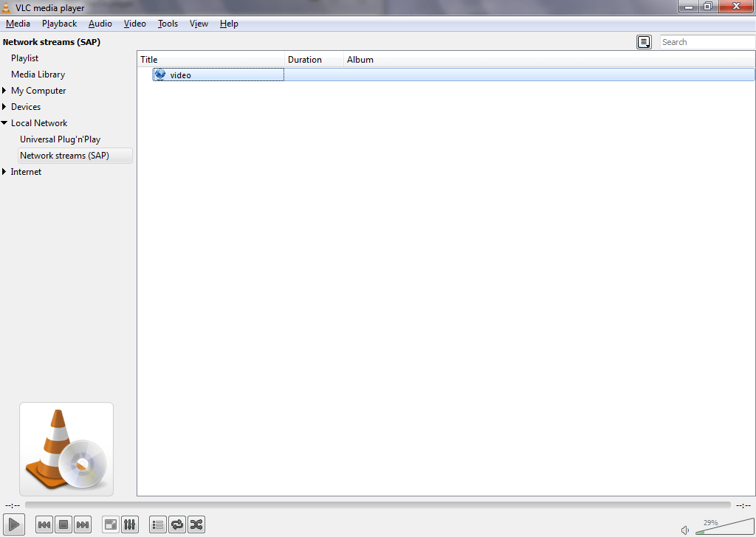This screenshot has height=537, width=756.
Task: Sort by Title column header
Action: [x=211, y=59]
